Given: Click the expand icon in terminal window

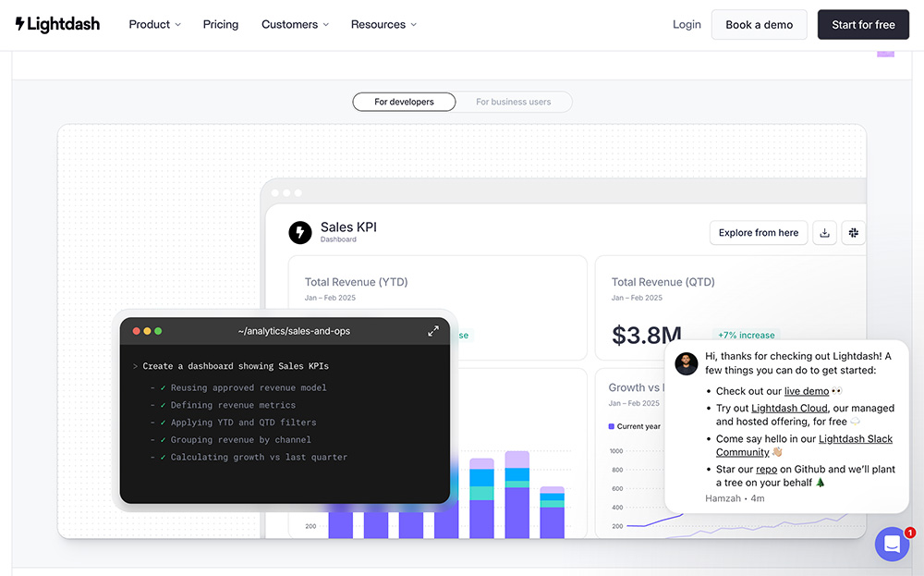Looking at the screenshot, I should 433,331.
